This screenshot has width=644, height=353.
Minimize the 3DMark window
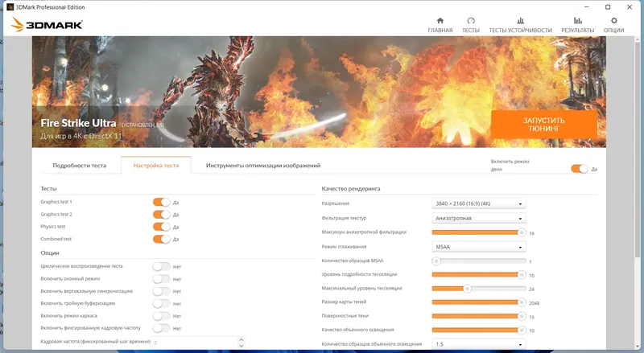pos(587,7)
